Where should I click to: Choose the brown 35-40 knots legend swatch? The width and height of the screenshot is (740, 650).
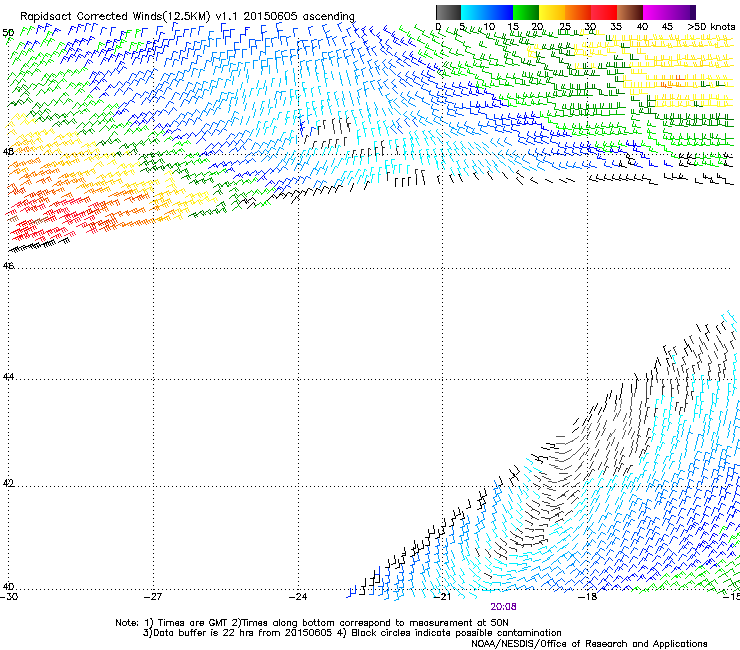click(x=630, y=12)
